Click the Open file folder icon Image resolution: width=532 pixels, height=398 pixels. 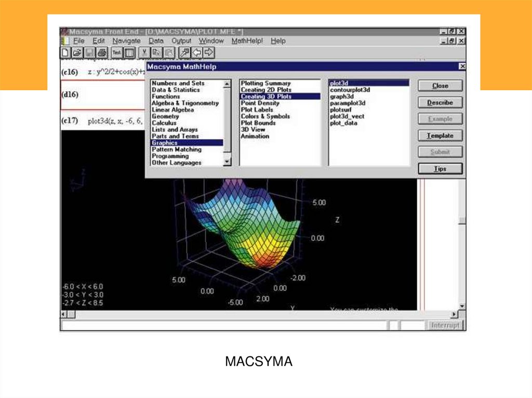[x=78, y=52]
